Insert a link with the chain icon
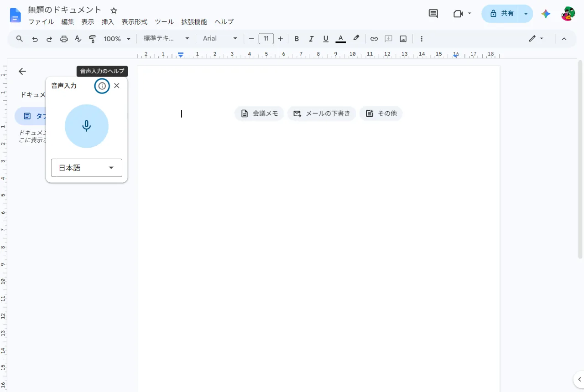Screen dimensions: 584x392 click(374, 39)
